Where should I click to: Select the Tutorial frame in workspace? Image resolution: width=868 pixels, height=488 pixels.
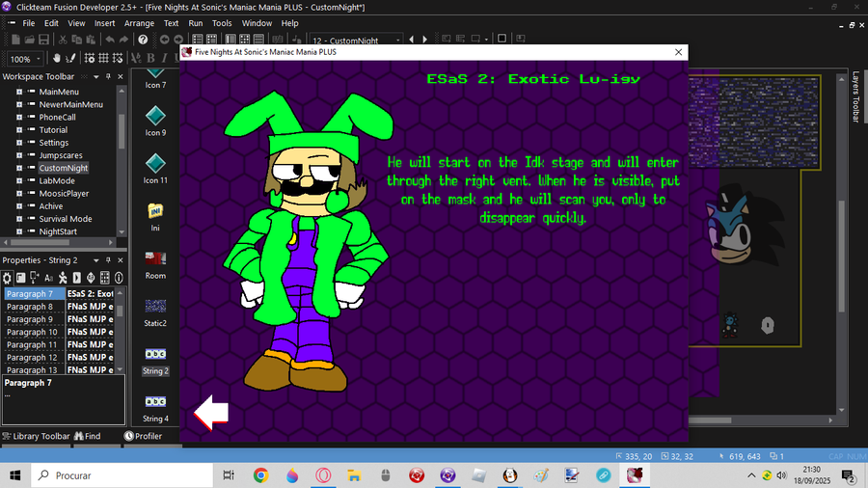53,130
